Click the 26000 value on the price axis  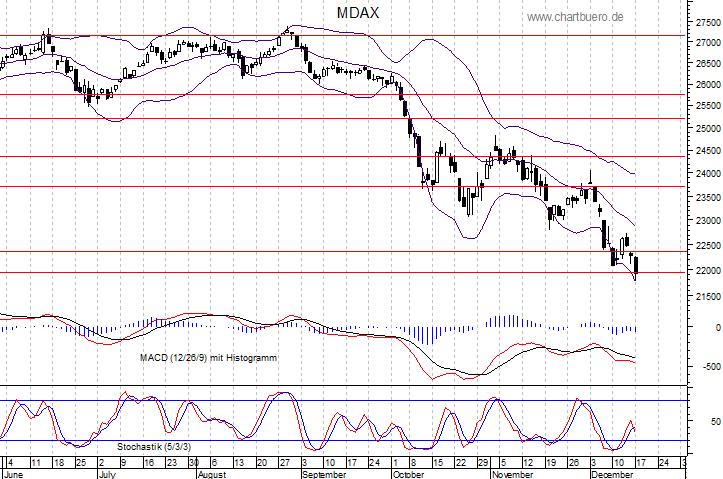[704, 85]
